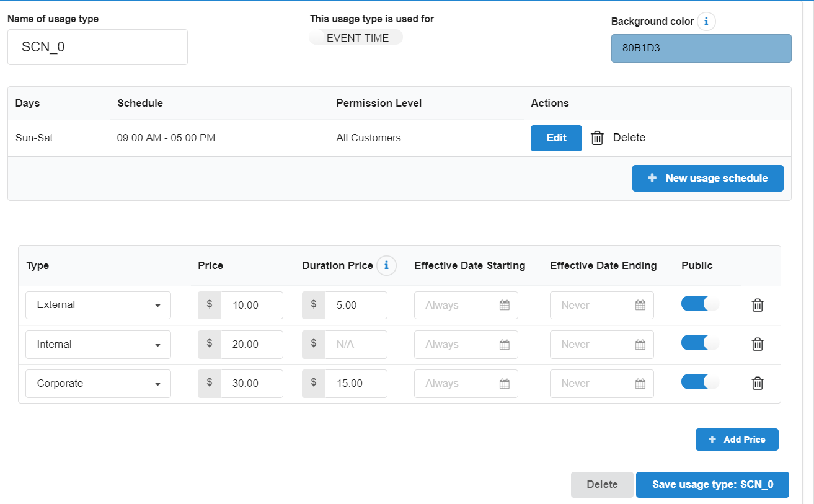Open the 80B1D3 background color picker
Image resolution: width=814 pixels, height=504 pixels.
click(x=701, y=48)
